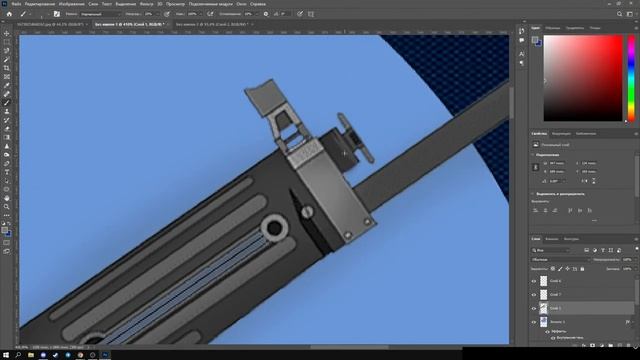Click the Home icon in options bar

pos(9,14)
